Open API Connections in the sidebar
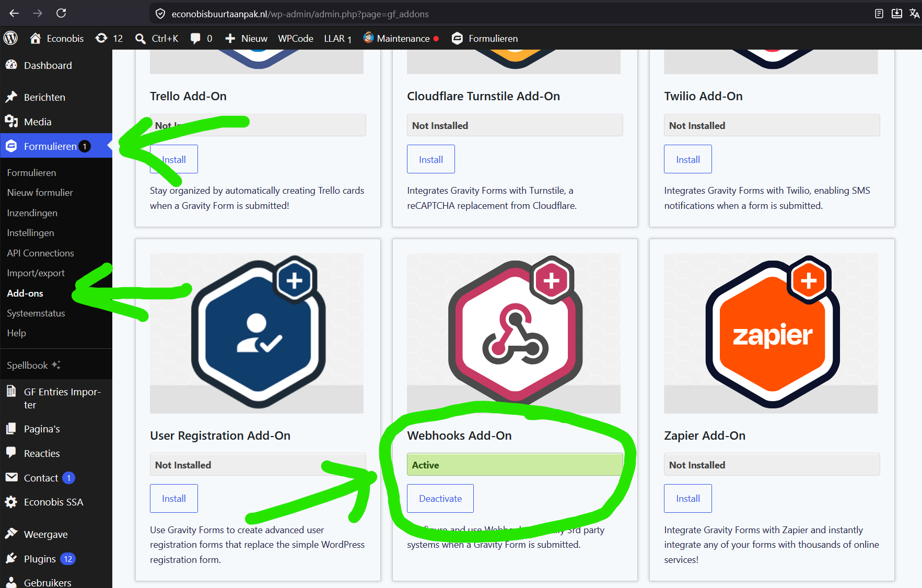Image resolution: width=922 pixels, height=588 pixels. (x=40, y=253)
